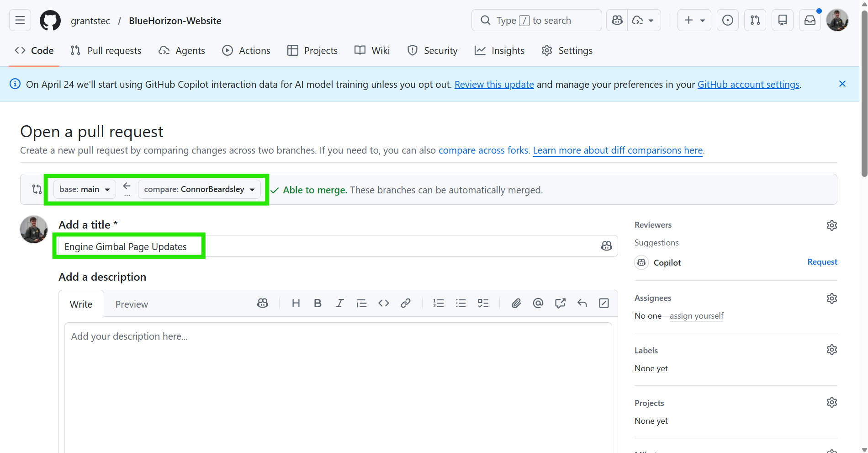Image resolution: width=868 pixels, height=453 pixels.
Task: Insert a link in description
Action: [x=406, y=303]
